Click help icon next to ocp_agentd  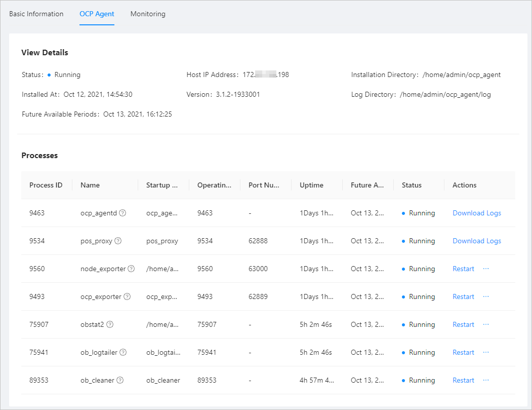pos(122,213)
